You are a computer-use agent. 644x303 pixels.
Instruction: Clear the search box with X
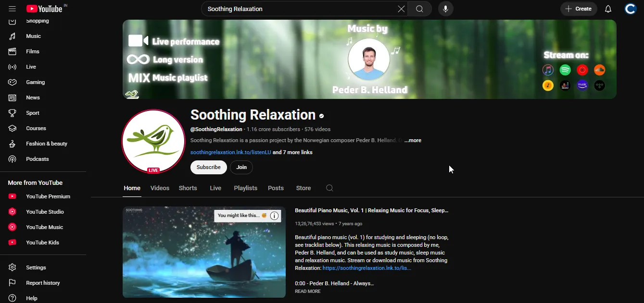(401, 9)
